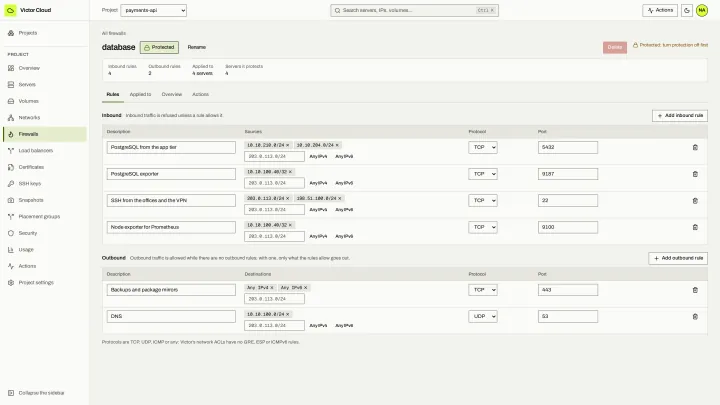Open UDP protocol dropdown for DNS rule
Screen dimensions: 720x405
pos(483,316)
